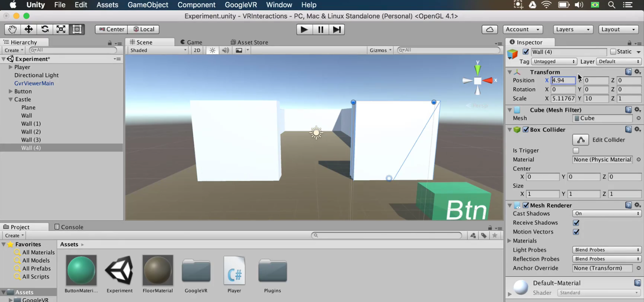
Task: Uncheck Receive Shadows in Mesh Renderer
Action: pyautogui.click(x=576, y=223)
